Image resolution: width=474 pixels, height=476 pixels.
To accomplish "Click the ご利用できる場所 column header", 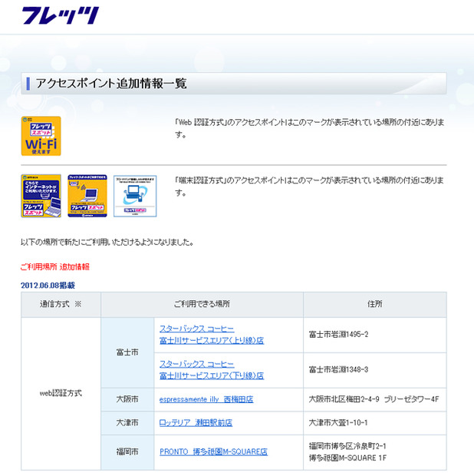I will [202, 304].
